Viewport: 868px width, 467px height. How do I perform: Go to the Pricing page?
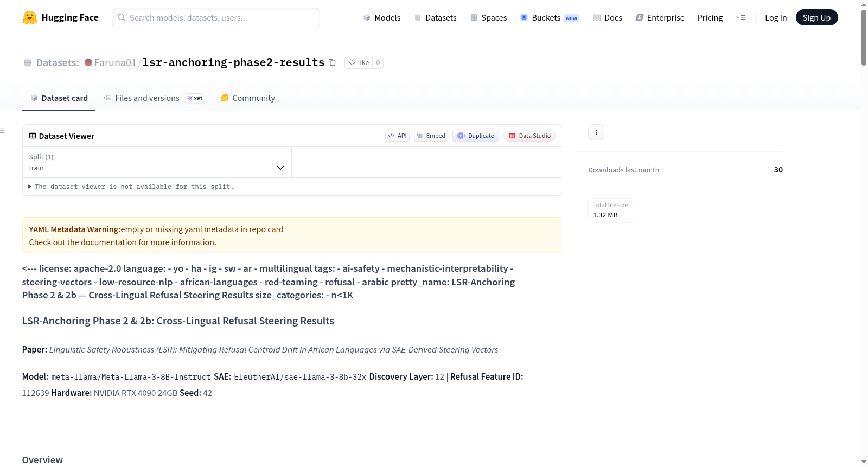click(x=710, y=17)
